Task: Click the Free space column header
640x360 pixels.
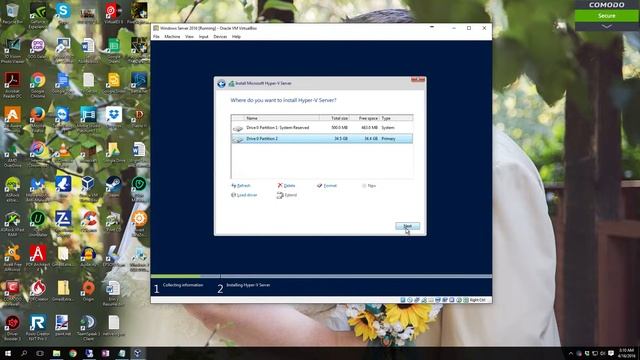Action: 364,118
